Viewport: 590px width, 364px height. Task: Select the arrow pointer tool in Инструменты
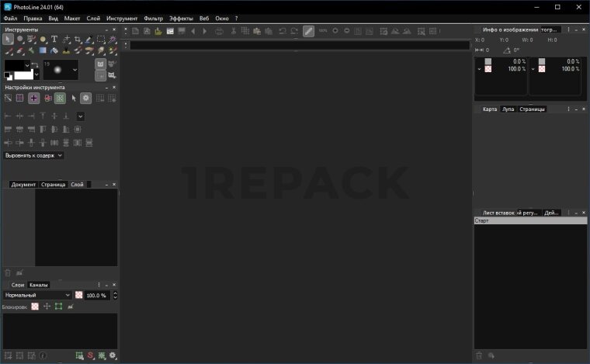(x=8, y=39)
